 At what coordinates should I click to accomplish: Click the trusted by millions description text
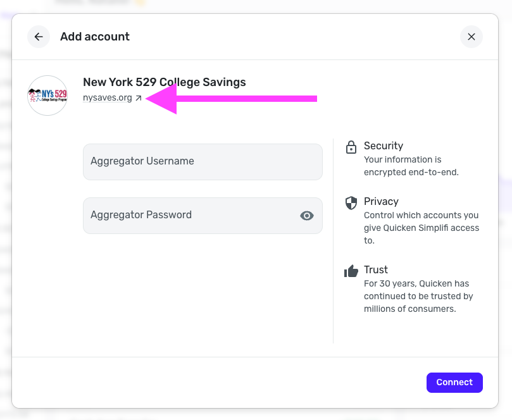[418, 296]
